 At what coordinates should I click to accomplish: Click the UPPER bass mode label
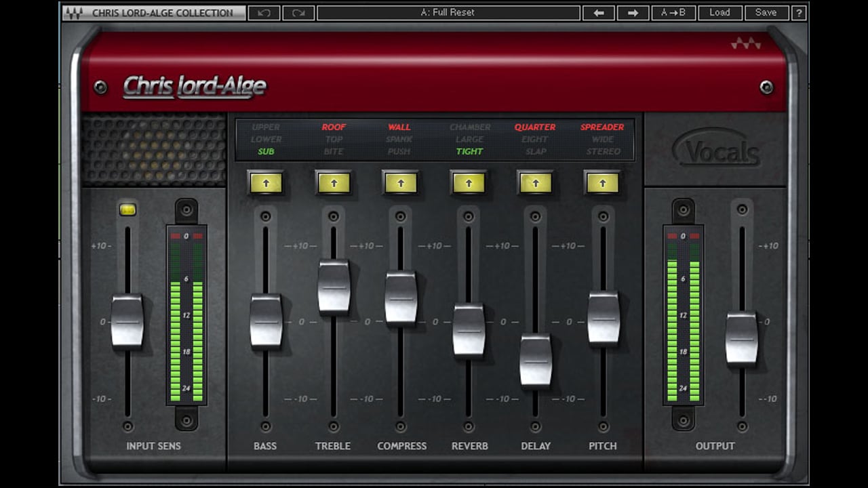point(266,127)
